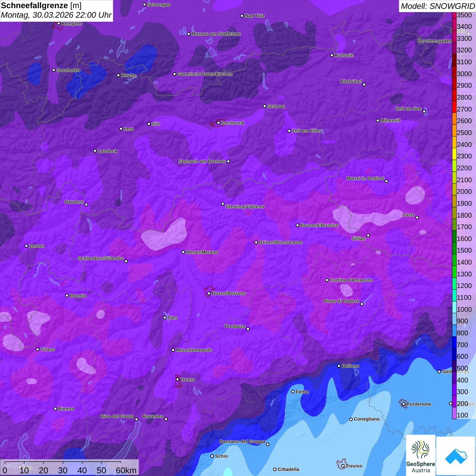Screen dimensions: 476x476
Task: Click the Zell am See marker dot
Action: 424,112
